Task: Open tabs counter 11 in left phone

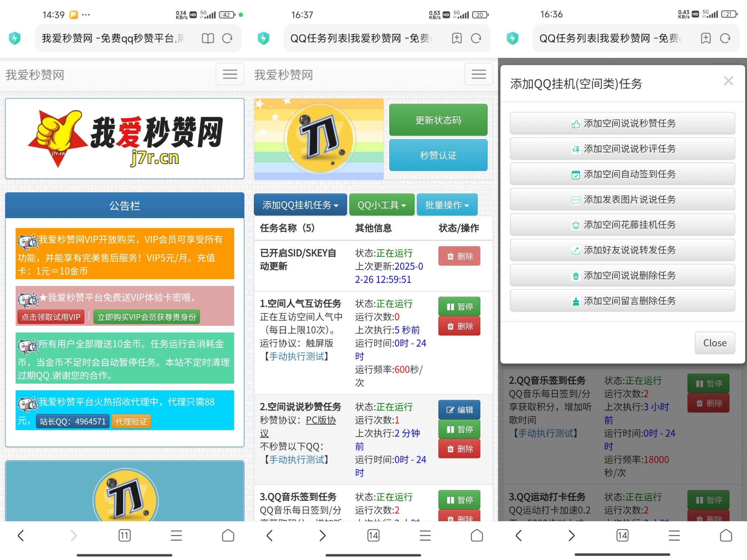Action: pyautogui.click(x=125, y=536)
